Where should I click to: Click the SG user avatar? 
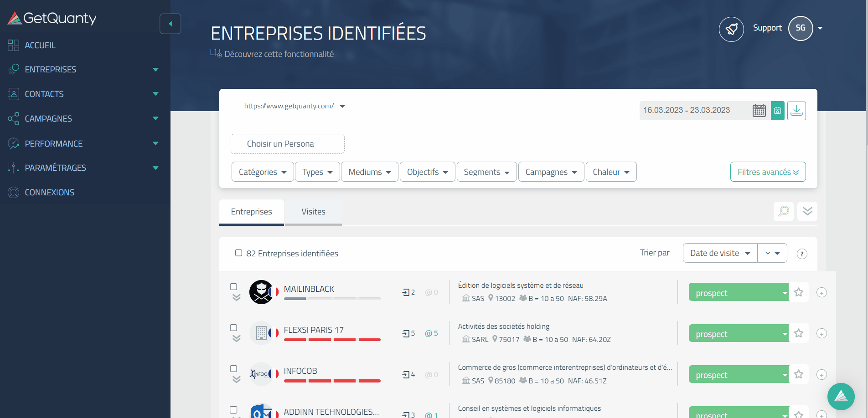coord(801,28)
